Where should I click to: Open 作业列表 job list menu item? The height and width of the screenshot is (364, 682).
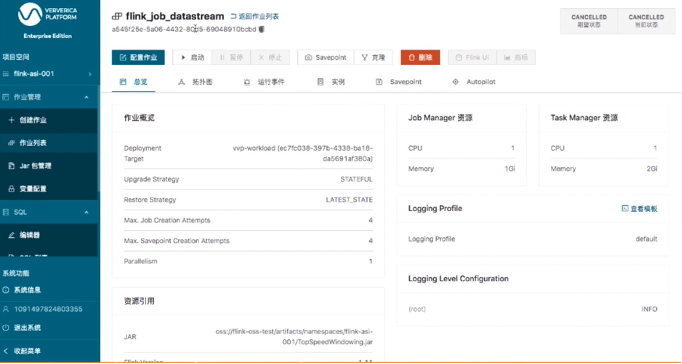[49, 143]
